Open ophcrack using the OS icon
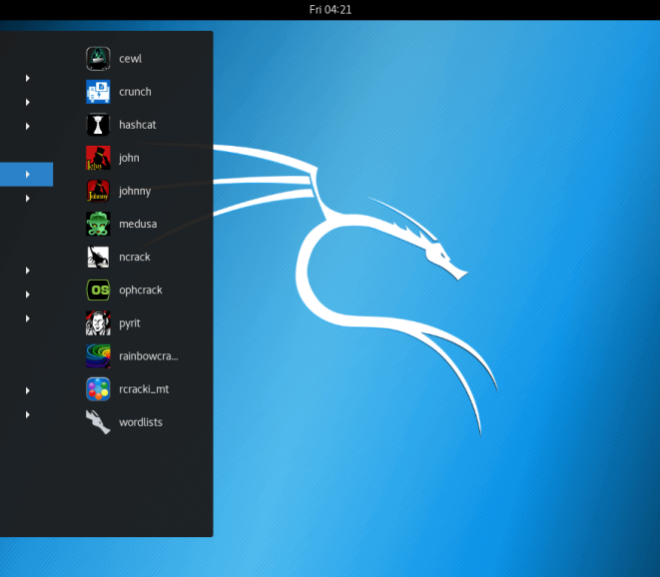Screen dimensions: 660x577 (98, 290)
